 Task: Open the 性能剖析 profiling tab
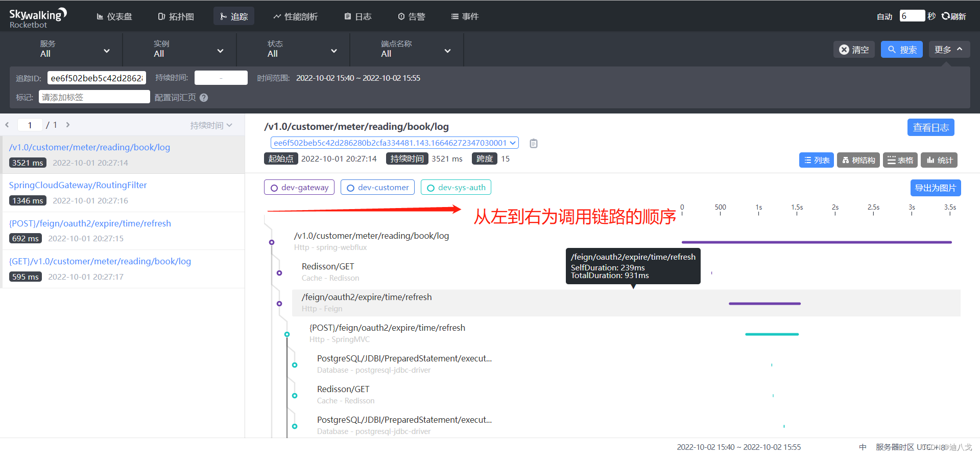point(295,16)
